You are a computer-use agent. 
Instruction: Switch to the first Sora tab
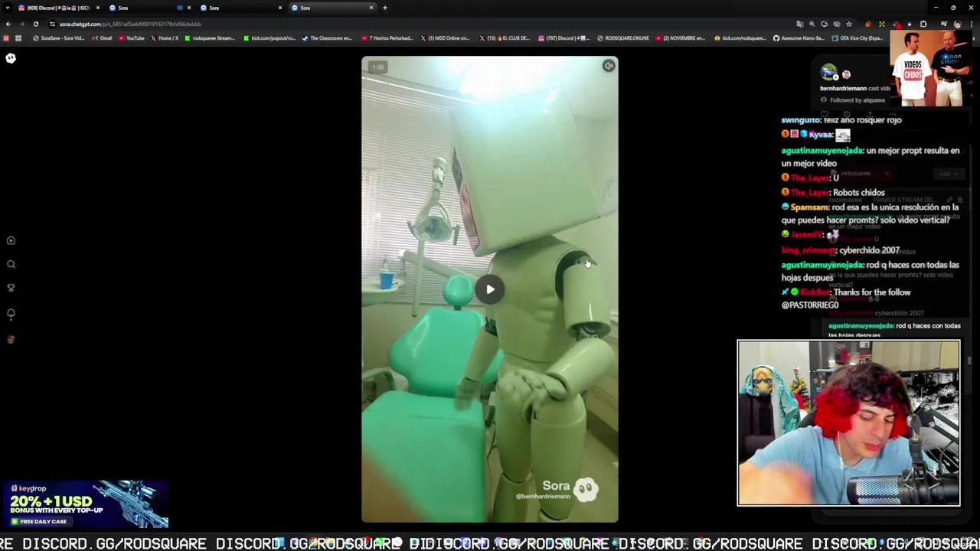pos(149,8)
